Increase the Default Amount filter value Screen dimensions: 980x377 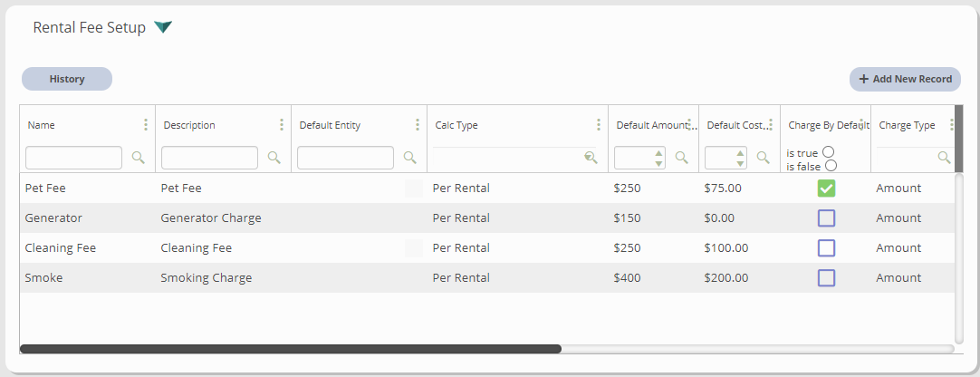tap(658, 152)
